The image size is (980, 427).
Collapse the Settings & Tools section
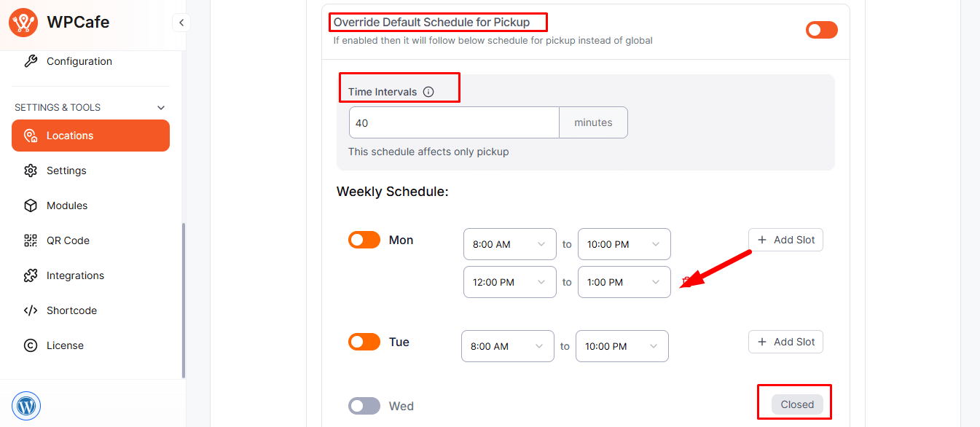(161, 108)
